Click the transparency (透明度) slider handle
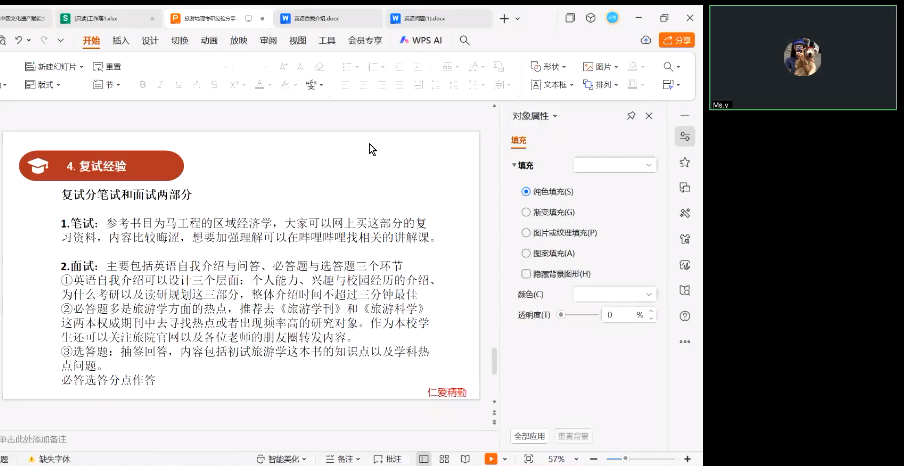Image resolution: width=904 pixels, height=466 pixels. [562, 314]
